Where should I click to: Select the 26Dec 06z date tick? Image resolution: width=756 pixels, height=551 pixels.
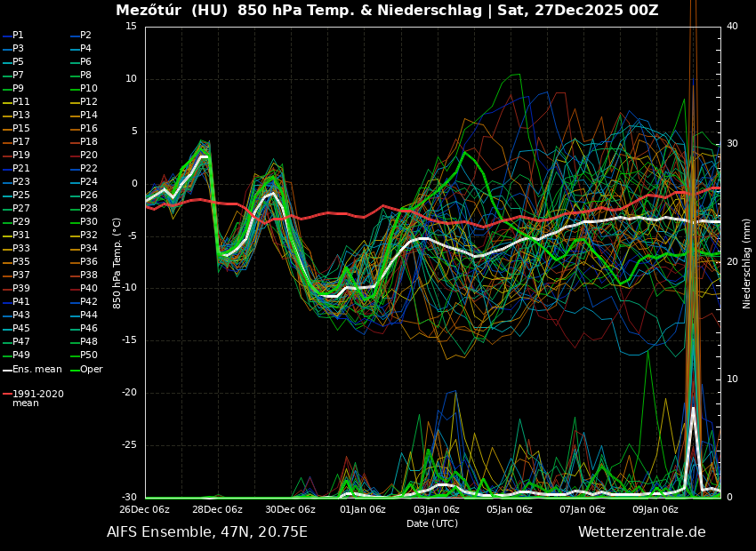pos(144,509)
